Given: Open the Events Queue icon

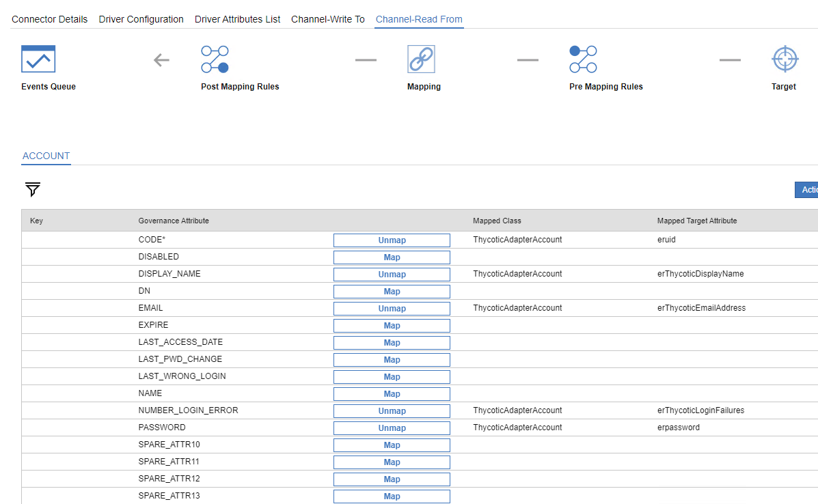Looking at the screenshot, I should click(x=38, y=59).
